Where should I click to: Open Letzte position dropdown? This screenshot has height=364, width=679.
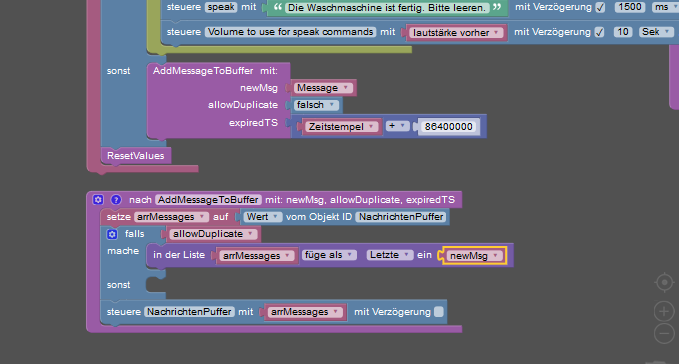pos(390,255)
